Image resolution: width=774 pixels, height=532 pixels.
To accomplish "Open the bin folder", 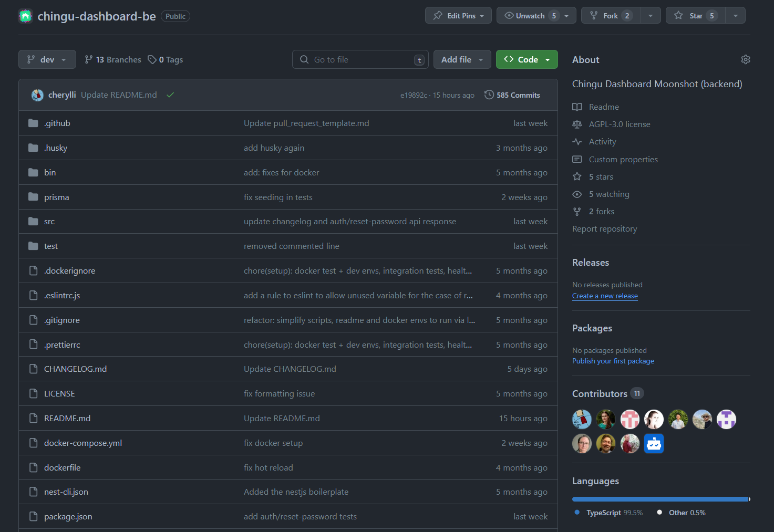I will click(50, 172).
